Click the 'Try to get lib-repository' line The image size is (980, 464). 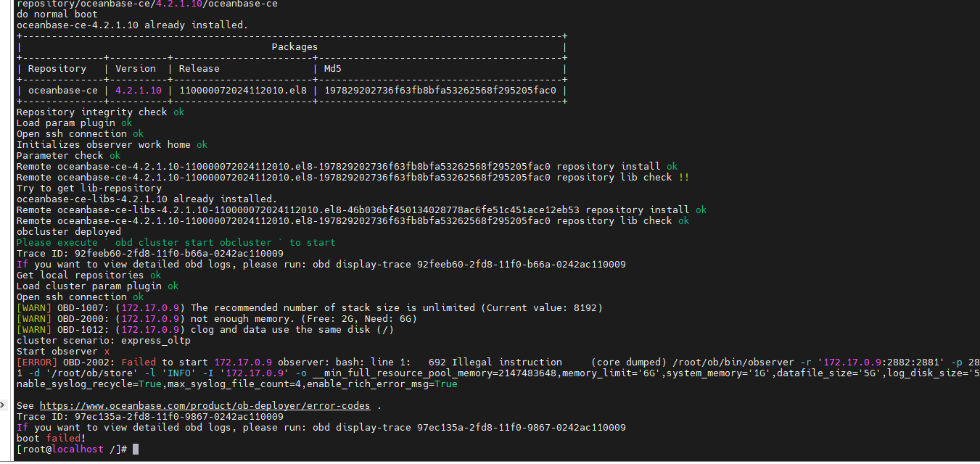tap(89, 188)
